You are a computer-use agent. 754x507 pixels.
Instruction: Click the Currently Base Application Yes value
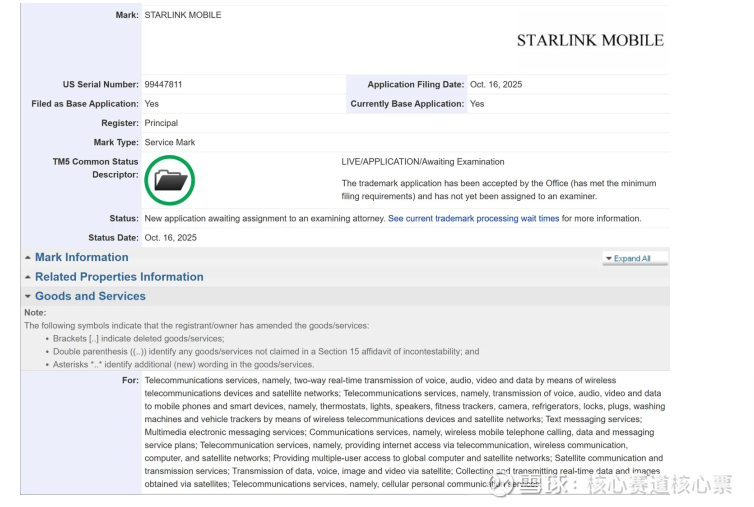tap(477, 104)
